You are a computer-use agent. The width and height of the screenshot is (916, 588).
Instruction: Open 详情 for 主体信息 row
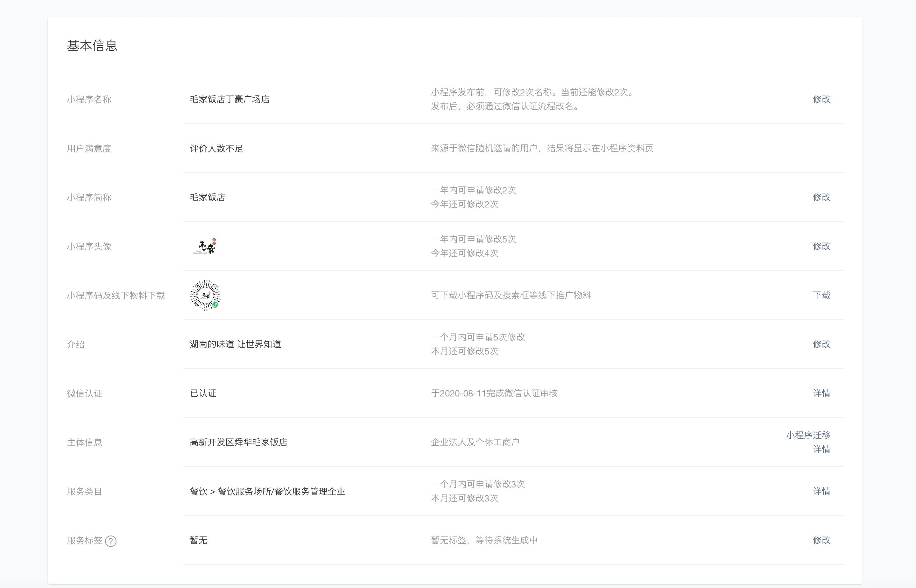click(x=821, y=449)
